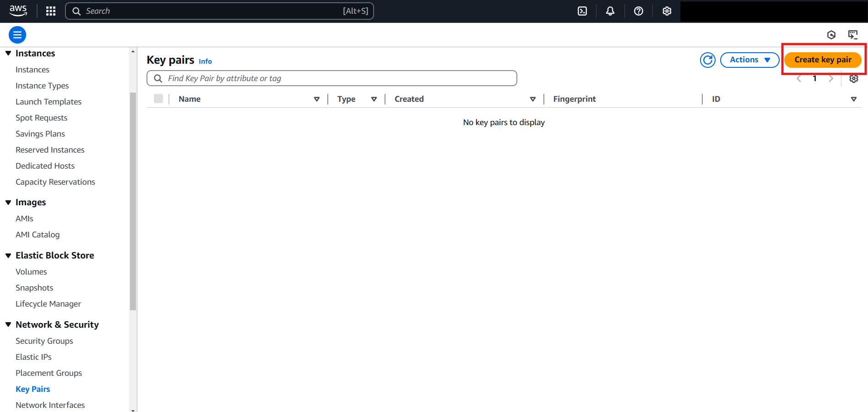This screenshot has height=412, width=868.
Task: Open the AWS services grid menu
Action: (51, 11)
